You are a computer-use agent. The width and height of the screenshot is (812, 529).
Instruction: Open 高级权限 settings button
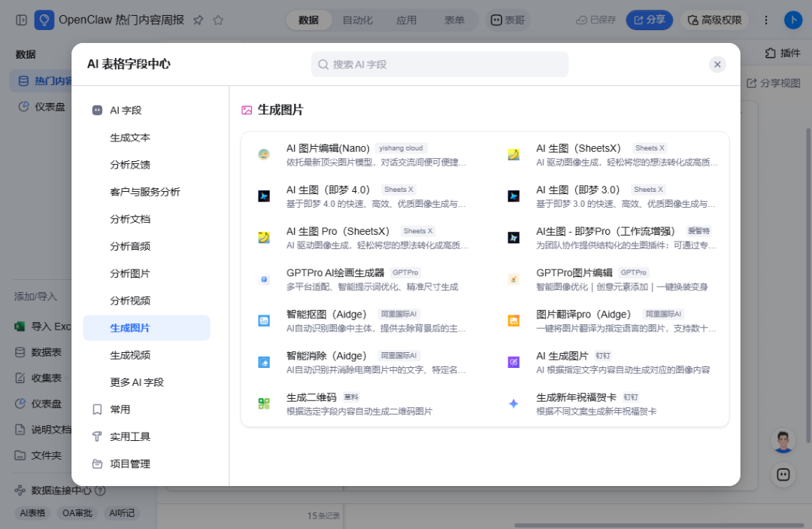(715, 20)
